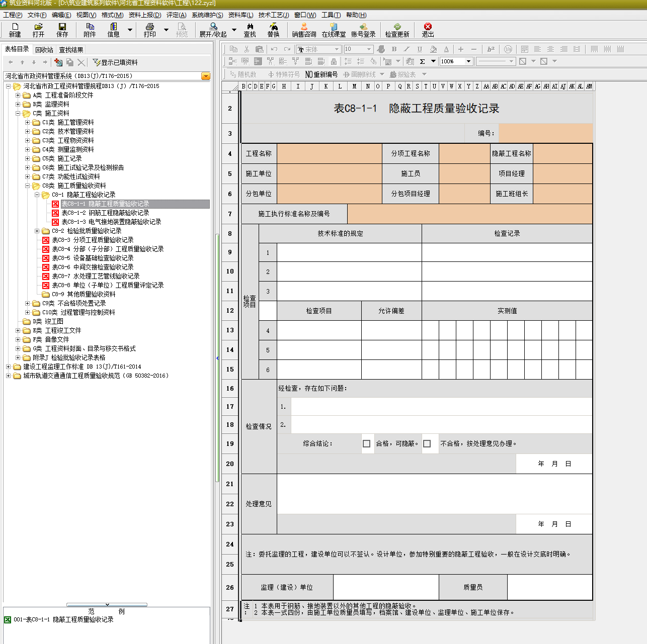Viewport: 647px width, 644px height.
Task: Click the 编号 input cell
Action: click(x=545, y=133)
